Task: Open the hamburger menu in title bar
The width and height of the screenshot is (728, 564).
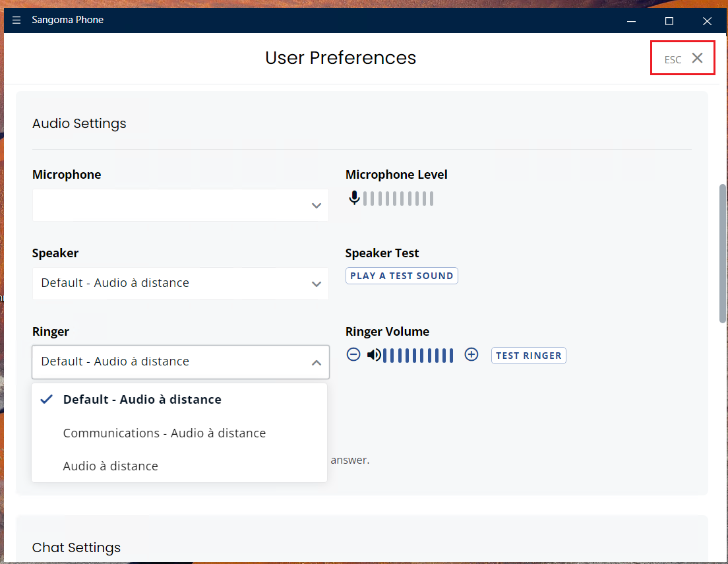Action: tap(16, 20)
